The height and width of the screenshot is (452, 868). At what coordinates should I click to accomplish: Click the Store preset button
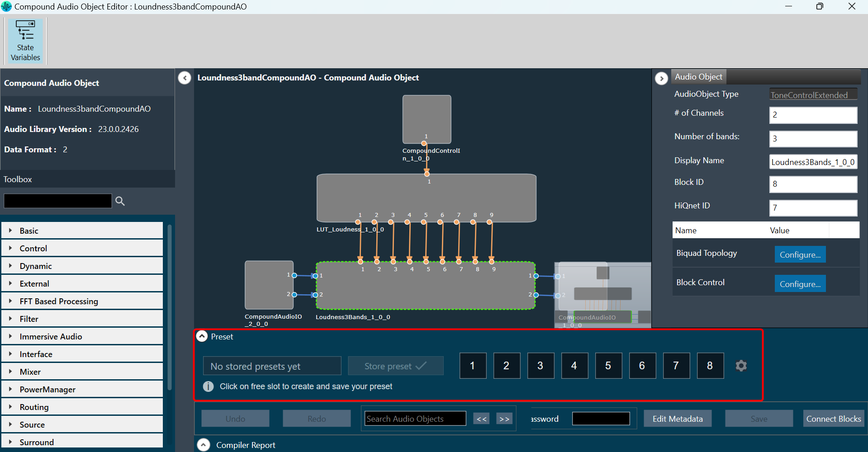396,366
